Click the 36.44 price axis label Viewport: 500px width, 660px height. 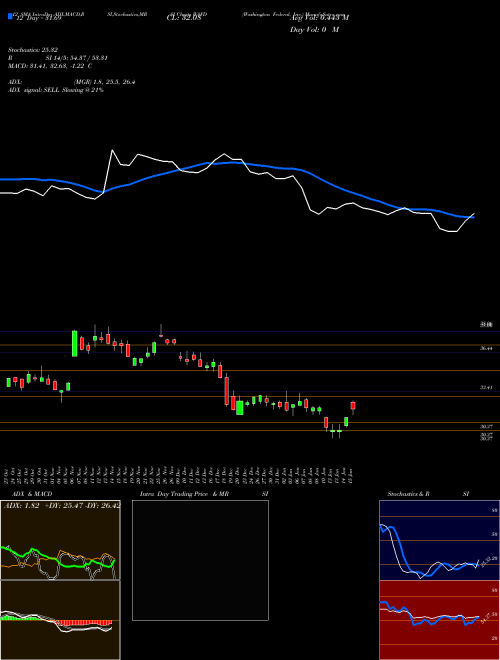pos(486,349)
